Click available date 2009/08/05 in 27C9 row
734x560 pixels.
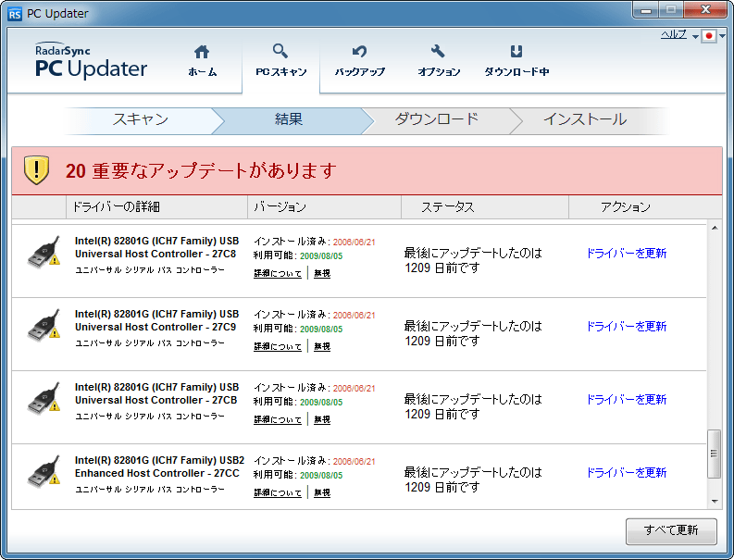321,330
